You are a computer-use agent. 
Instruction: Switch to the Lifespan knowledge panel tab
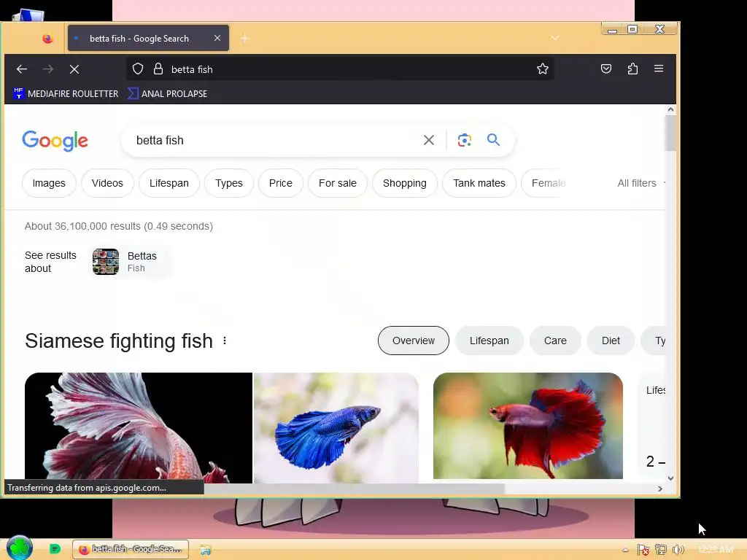tap(489, 341)
